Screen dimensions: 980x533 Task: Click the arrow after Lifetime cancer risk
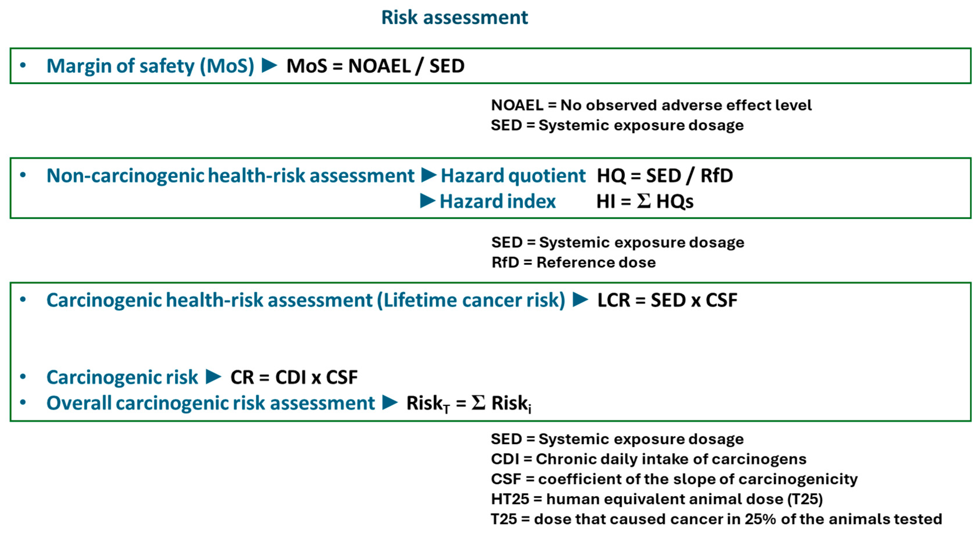[581, 299]
